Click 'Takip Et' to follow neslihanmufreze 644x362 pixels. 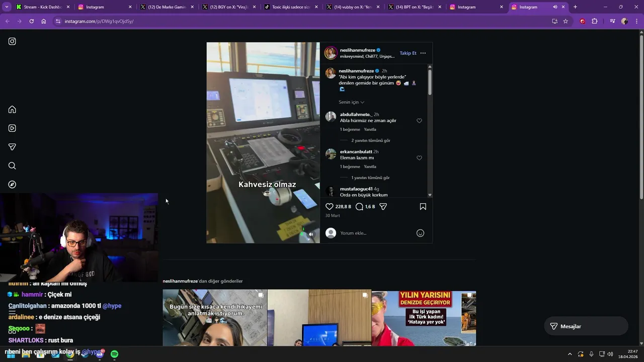click(x=408, y=53)
